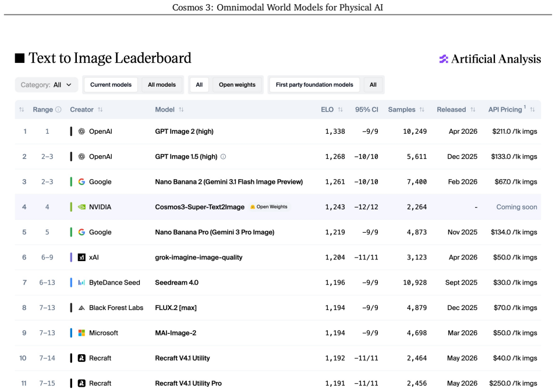Sort by Released column arrows

[x=473, y=109]
